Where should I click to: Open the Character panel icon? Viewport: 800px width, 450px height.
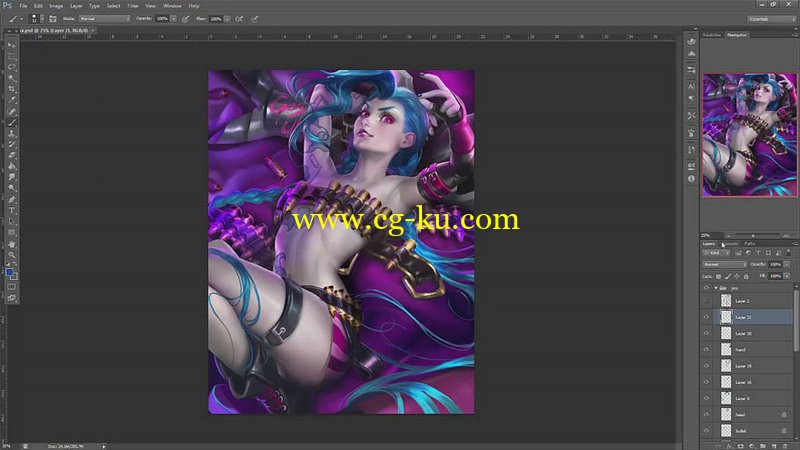click(691, 87)
